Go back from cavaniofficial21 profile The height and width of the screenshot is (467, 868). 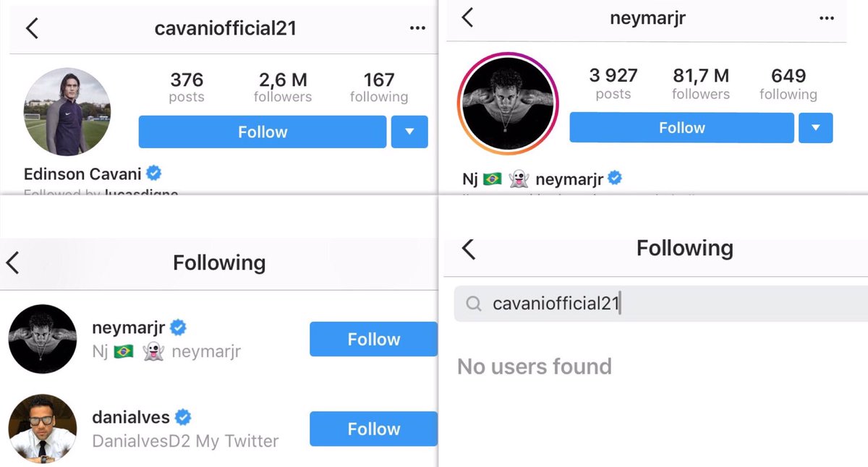tap(32, 28)
